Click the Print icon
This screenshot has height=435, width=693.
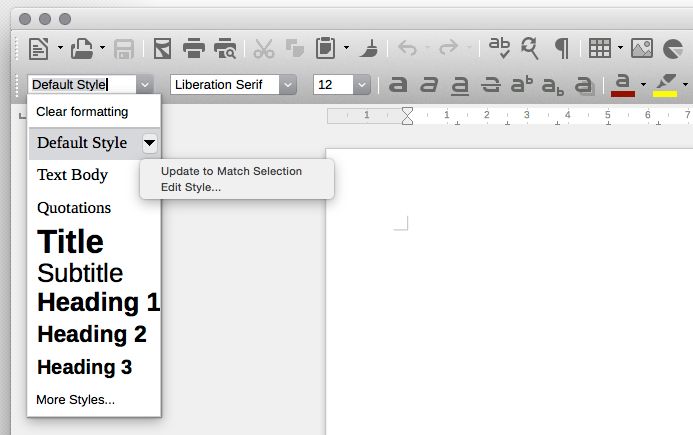click(194, 48)
